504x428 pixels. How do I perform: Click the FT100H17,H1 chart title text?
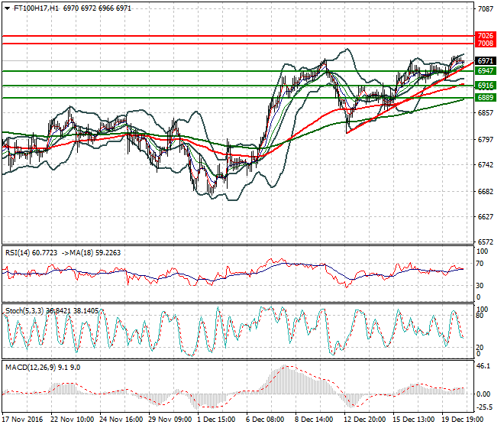click(37, 8)
